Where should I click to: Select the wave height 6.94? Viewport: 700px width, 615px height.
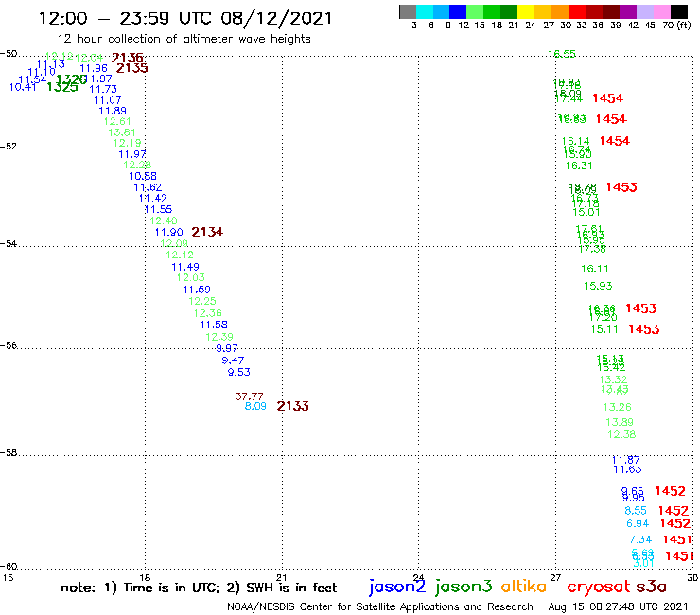tap(638, 523)
